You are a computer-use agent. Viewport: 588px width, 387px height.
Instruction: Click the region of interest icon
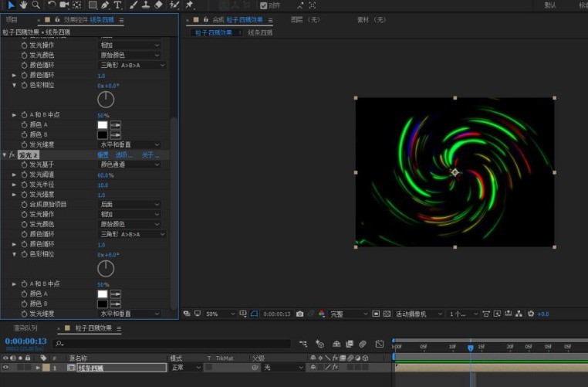(376, 314)
